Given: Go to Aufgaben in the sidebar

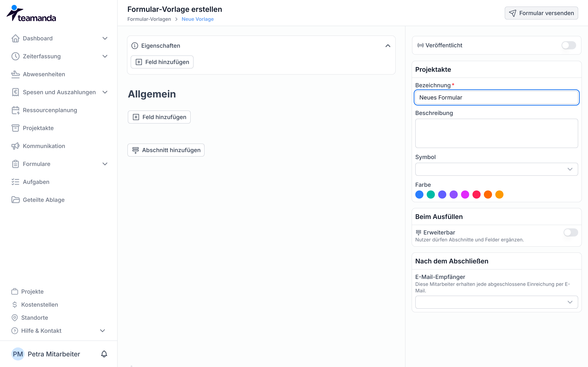Looking at the screenshot, I should 36,182.
